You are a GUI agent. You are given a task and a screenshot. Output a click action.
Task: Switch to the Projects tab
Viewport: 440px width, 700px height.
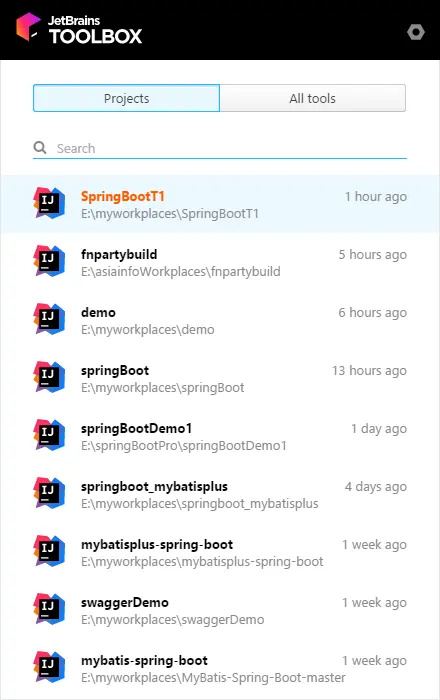[x=126, y=98]
